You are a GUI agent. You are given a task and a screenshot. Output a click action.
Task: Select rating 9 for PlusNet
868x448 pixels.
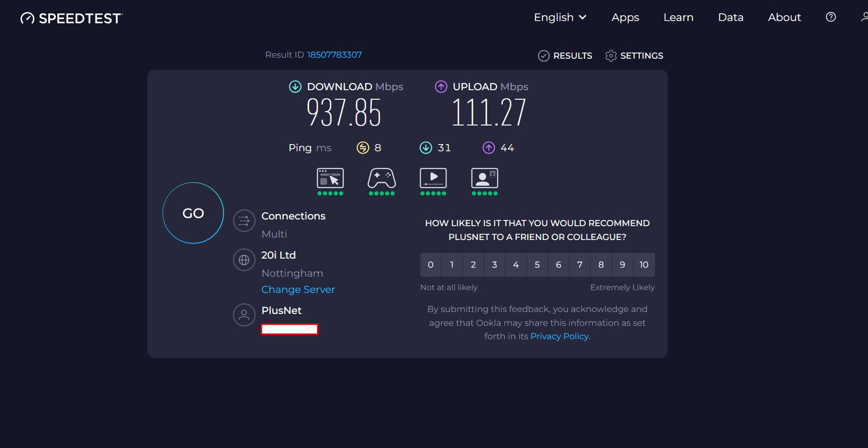(623, 265)
